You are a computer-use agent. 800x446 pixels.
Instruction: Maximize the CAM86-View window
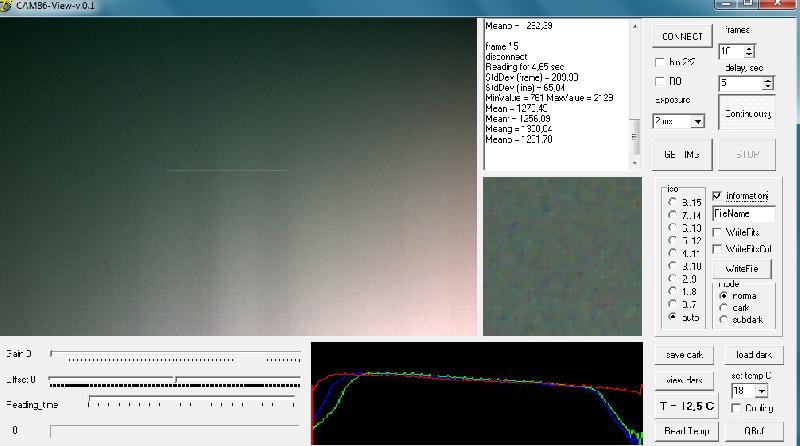(x=748, y=4)
